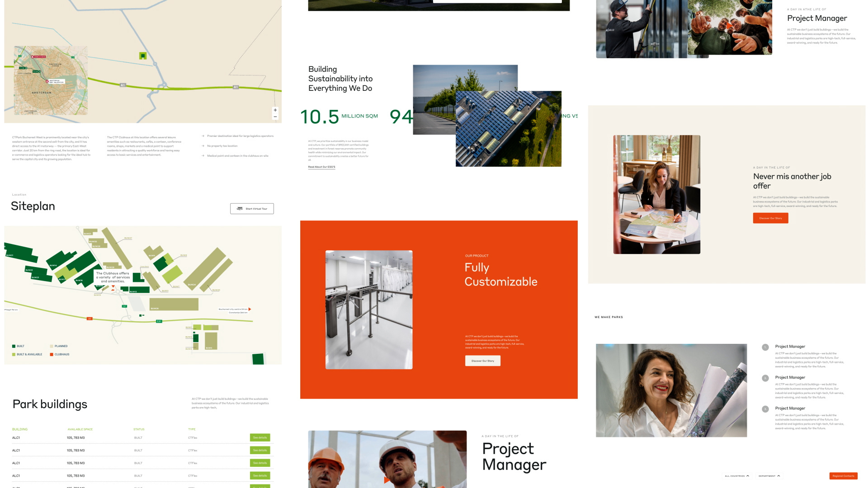Click arrow bullet beside Medical point and canteen

(x=203, y=156)
